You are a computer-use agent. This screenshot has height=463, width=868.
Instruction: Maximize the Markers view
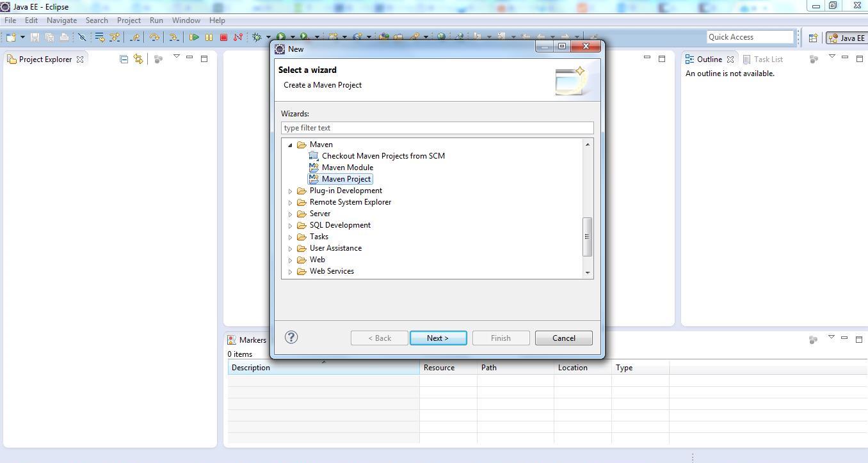(859, 340)
